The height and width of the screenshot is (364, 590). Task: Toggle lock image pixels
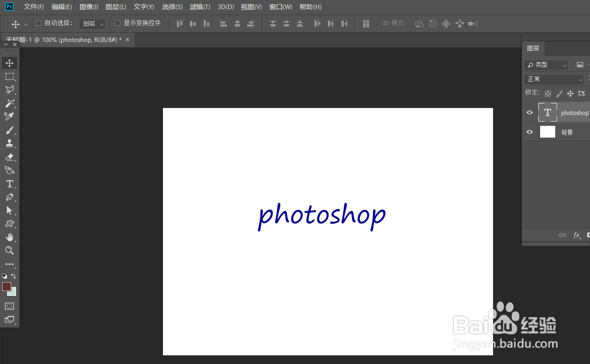pyautogui.click(x=559, y=94)
